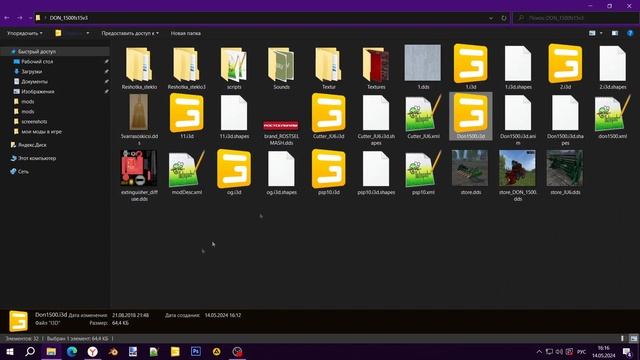Switch to details view in status bar
640x360 pixels.
(622, 338)
